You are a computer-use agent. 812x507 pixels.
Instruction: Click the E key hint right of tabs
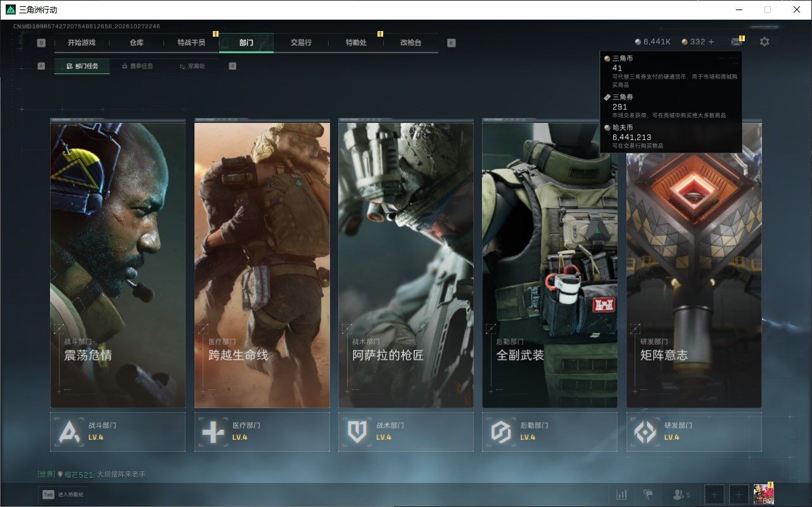pyautogui.click(x=451, y=43)
